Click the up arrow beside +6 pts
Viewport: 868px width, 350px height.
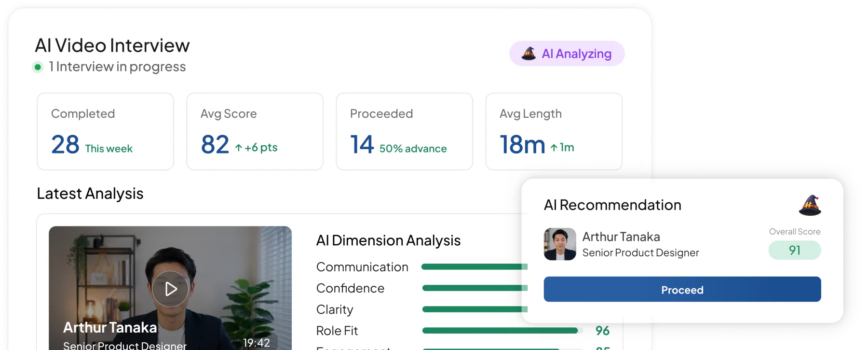coord(239,148)
